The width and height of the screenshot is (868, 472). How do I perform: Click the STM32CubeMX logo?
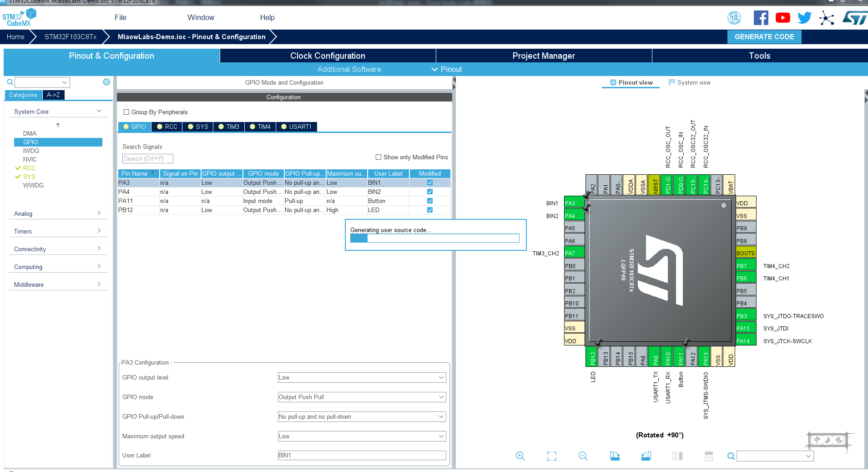(19, 18)
